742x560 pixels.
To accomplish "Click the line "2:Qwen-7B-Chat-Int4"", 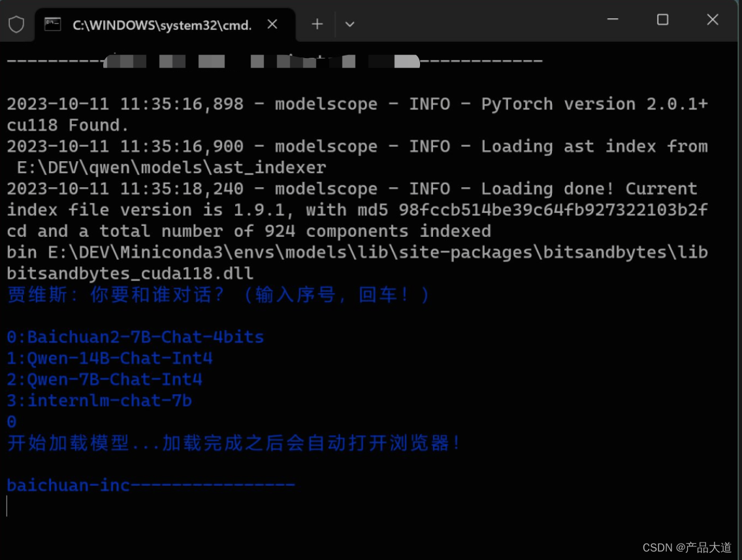I will 105,379.
